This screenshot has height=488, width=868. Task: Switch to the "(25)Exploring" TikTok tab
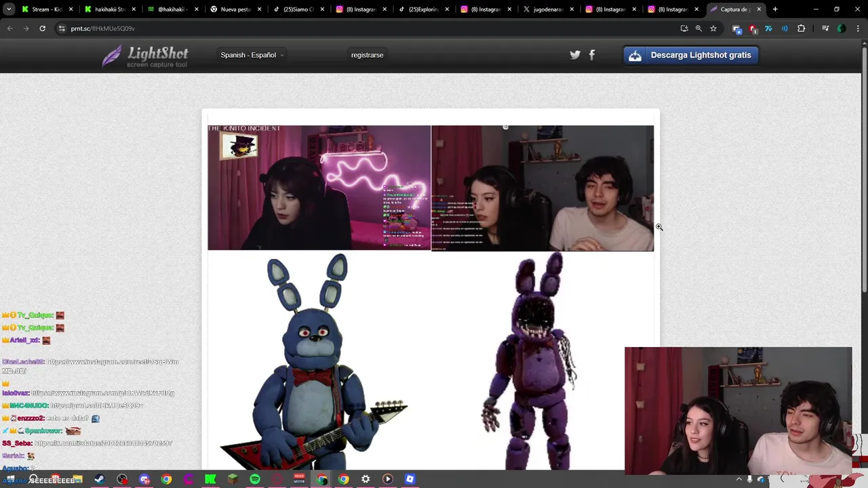click(422, 9)
